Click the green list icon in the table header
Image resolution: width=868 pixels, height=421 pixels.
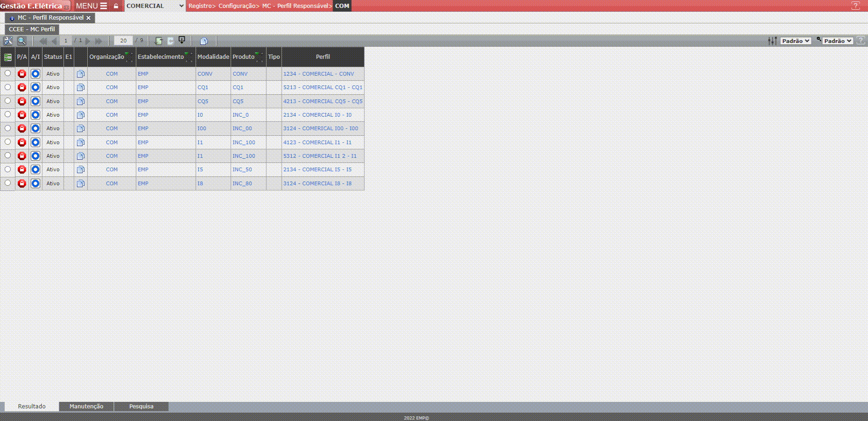click(x=8, y=57)
